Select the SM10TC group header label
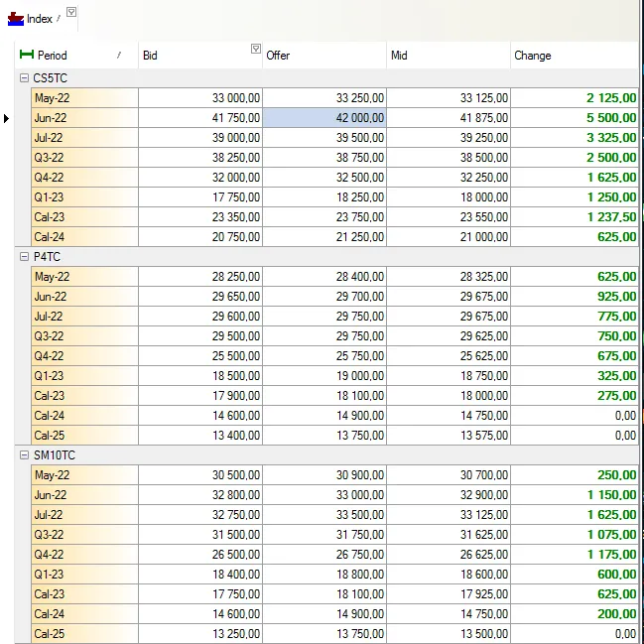 point(55,455)
